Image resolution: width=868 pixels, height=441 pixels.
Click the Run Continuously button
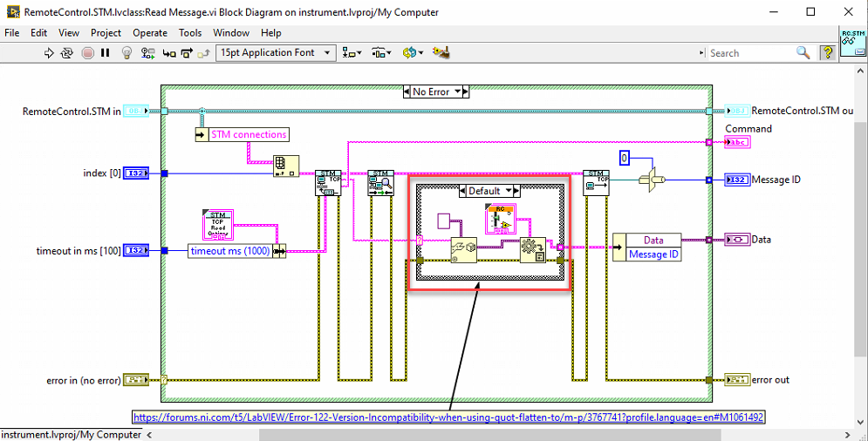[x=67, y=53]
